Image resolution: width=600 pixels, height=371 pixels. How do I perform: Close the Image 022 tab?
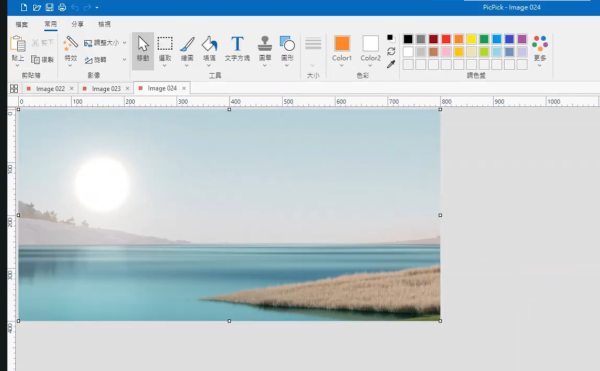[x=72, y=89]
